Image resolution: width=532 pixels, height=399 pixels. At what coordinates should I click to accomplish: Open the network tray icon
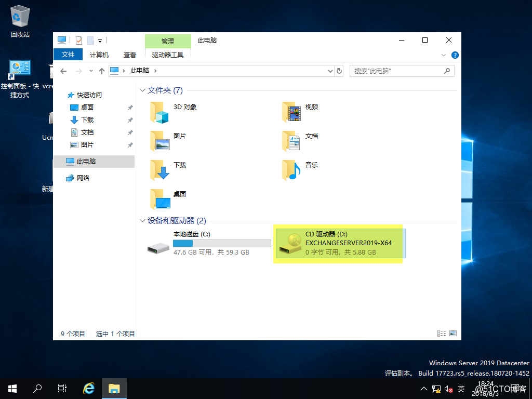click(436, 389)
